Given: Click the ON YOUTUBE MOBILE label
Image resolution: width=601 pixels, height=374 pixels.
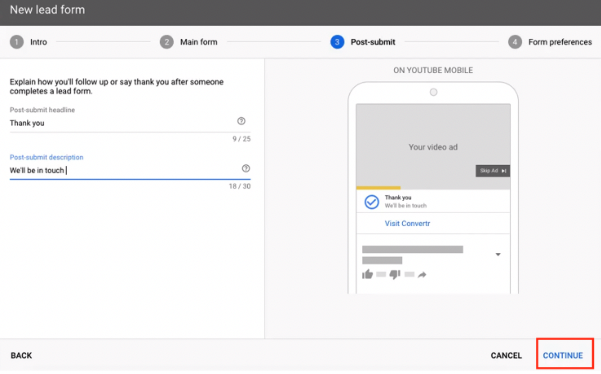Looking at the screenshot, I should click(x=433, y=70).
